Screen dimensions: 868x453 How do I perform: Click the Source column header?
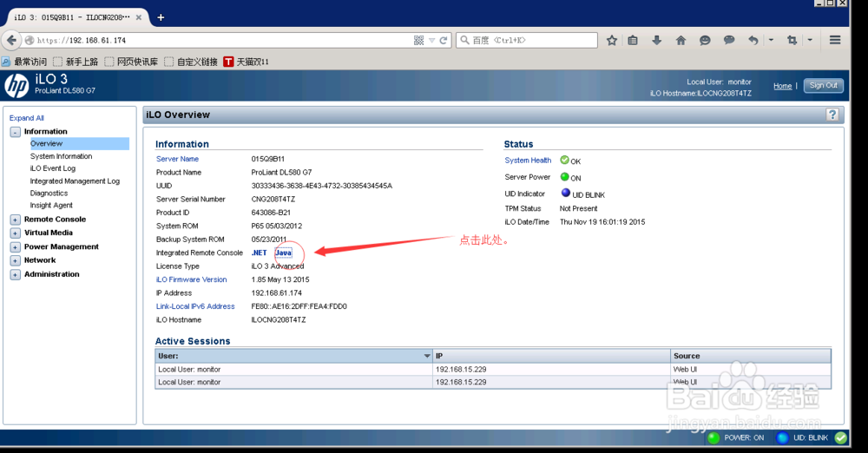751,356
